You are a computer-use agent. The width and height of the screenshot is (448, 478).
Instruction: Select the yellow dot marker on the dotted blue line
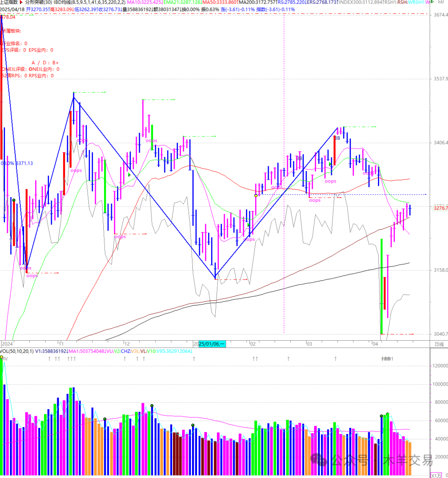click(256, 195)
